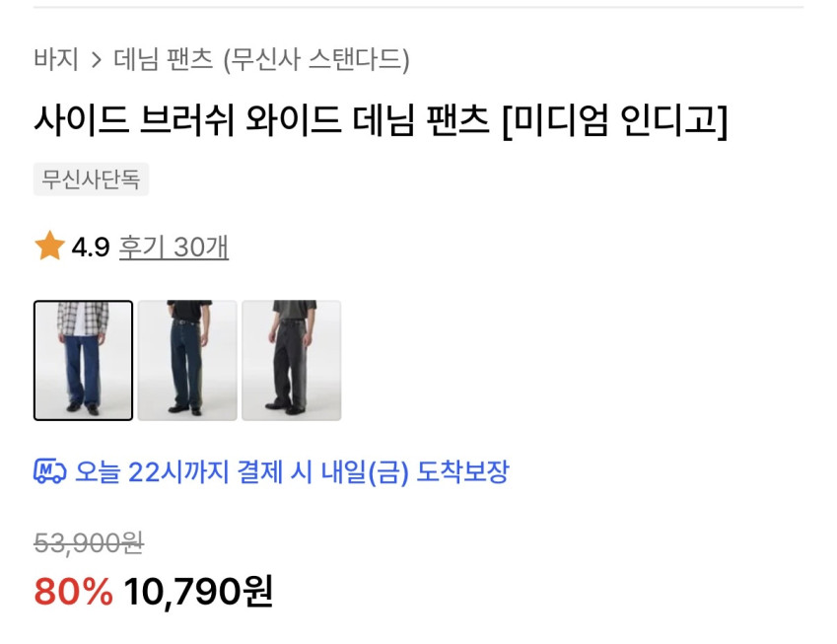The height and width of the screenshot is (644, 837).
Task: Open the 후기 30개 reviews link
Action: [x=174, y=248]
